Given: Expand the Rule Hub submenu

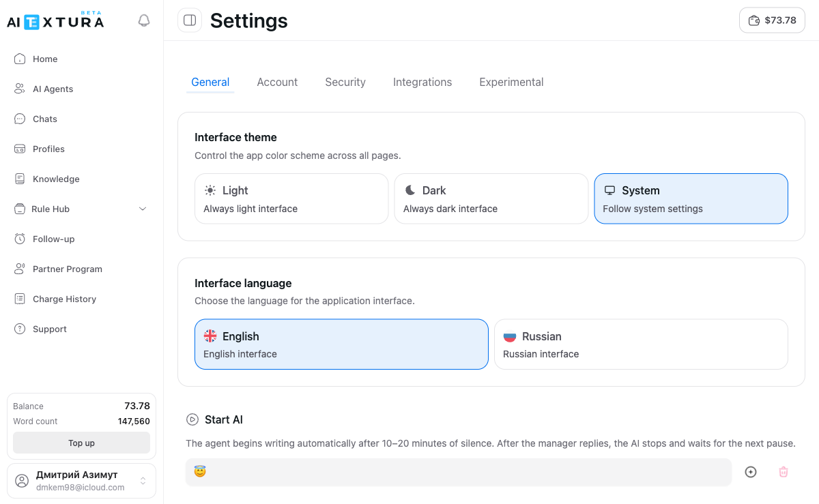Looking at the screenshot, I should click(82, 209).
